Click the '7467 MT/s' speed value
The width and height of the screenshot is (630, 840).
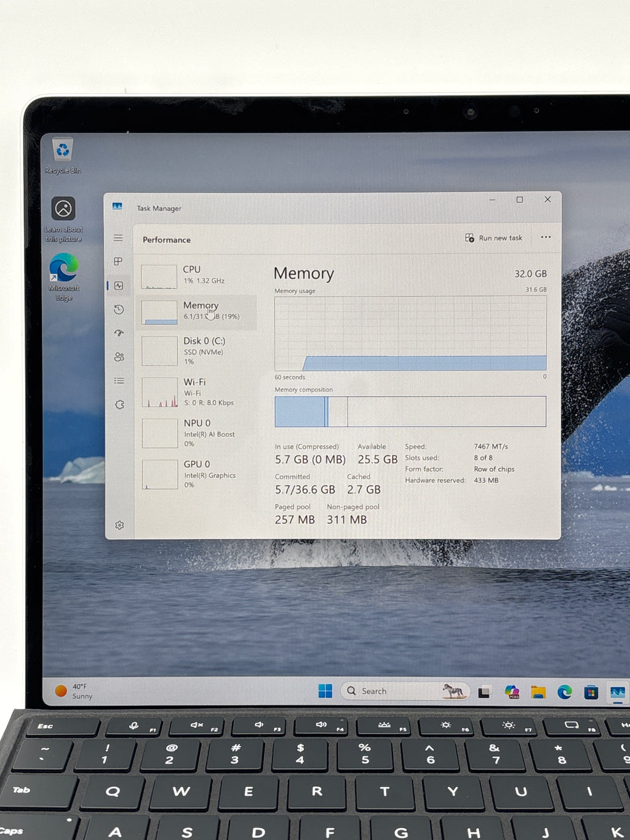tap(490, 447)
